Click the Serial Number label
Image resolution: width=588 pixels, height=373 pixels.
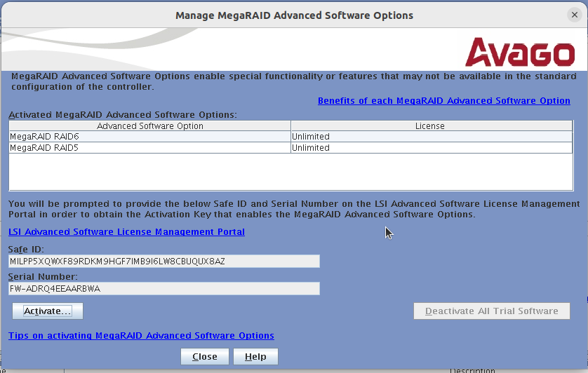(43, 277)
